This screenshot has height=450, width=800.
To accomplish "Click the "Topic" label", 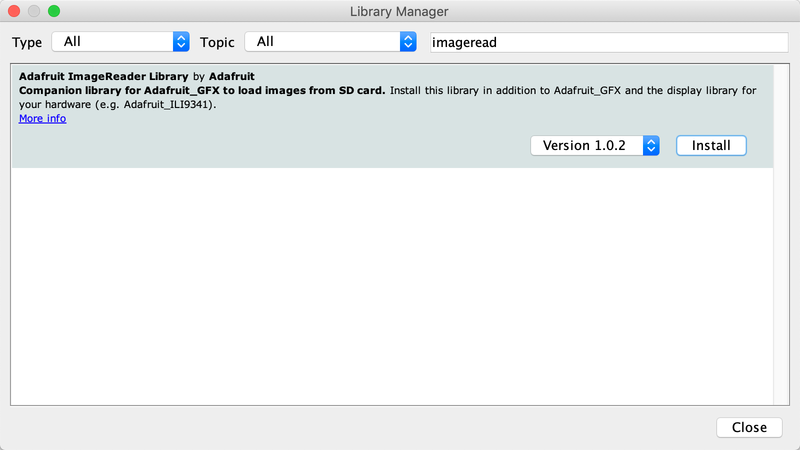I will 217,42.
